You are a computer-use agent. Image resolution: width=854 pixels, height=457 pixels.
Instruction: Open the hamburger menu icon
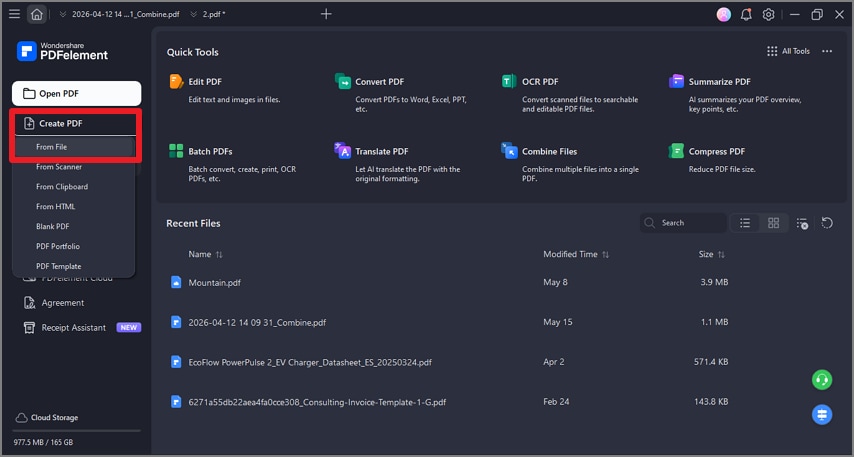(14, 15)
